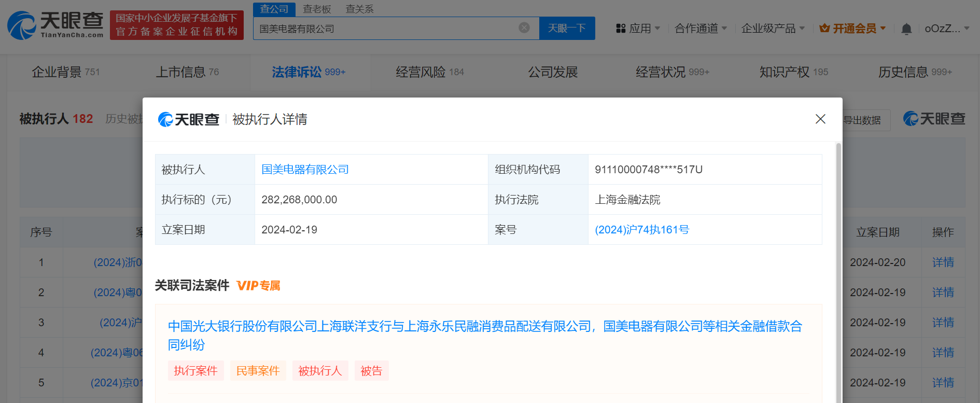Open the notification bell

[906, 29]
